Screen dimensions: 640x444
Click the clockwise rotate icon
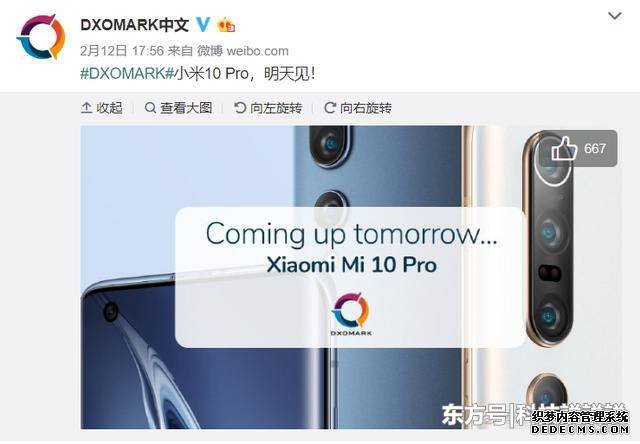[x=330, y=108]
